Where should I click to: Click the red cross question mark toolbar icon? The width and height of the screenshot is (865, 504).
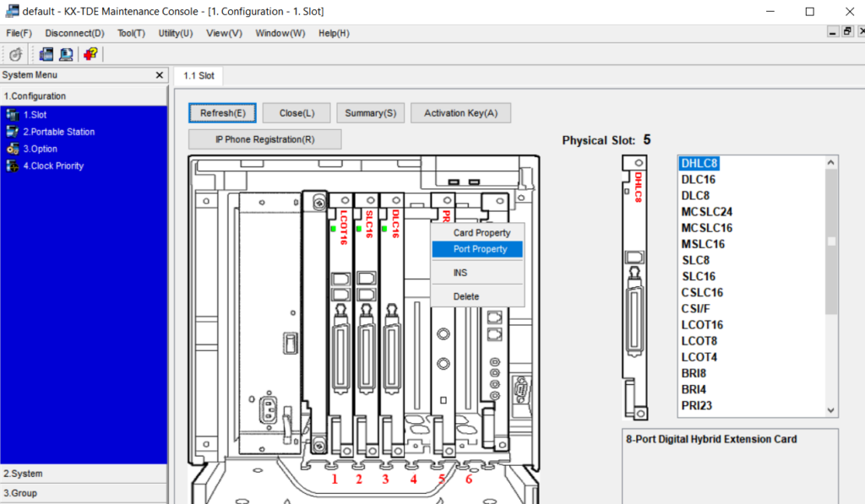pyautogui.click(x=90, y=54)
